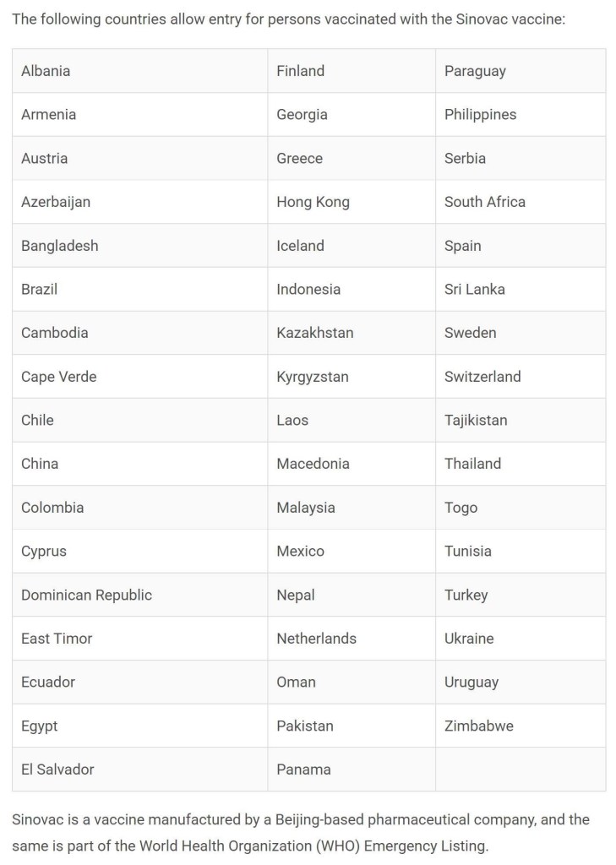This screenshot has width=616, height=865.
Task: Select the Finland table cell
Action: click(x=301, y=71)
